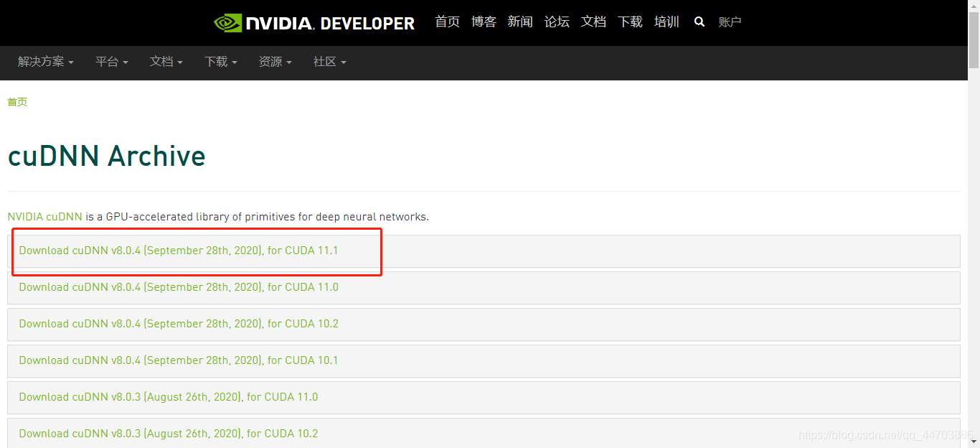Click the 账户 account link
The image size is (980, 448).
coord(730,22)
